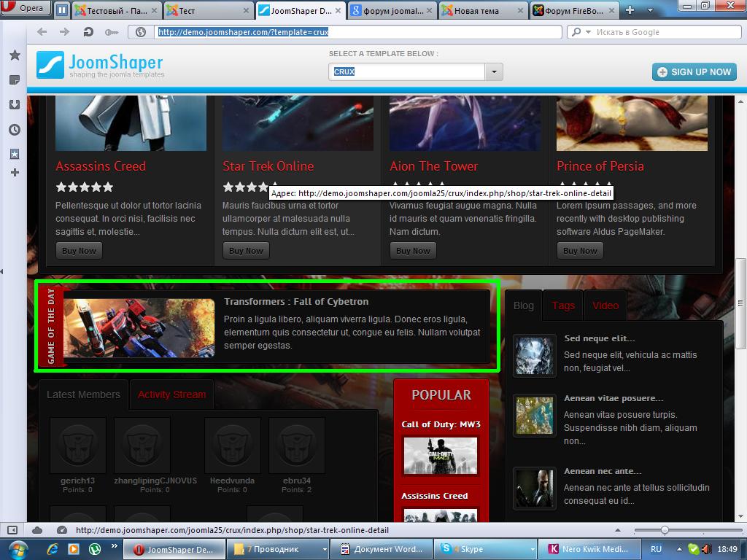This screenshot has width=747, height=560.
Task: Open Skype from the Windows taskbar
Action: click(484, 549)
